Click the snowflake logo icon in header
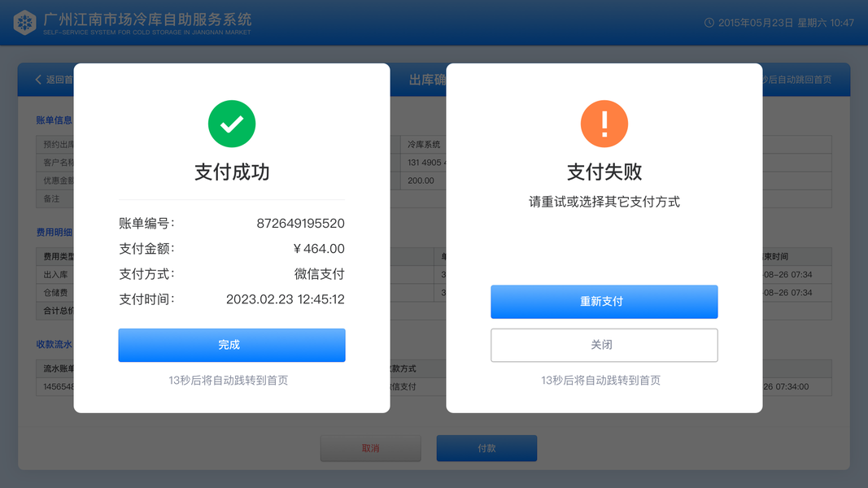Screen dimensions: 868x488 click(x=24, y=23)
